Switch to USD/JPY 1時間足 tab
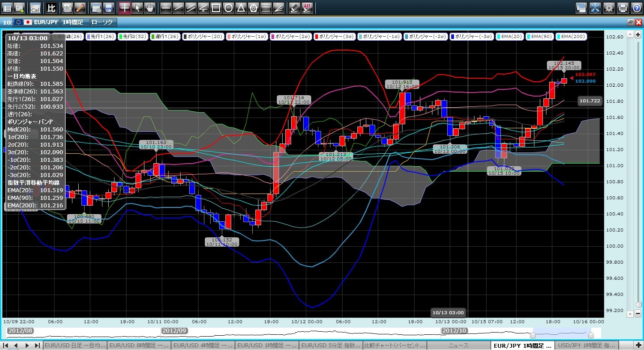The image size is (644, 350). coord(587,346)
